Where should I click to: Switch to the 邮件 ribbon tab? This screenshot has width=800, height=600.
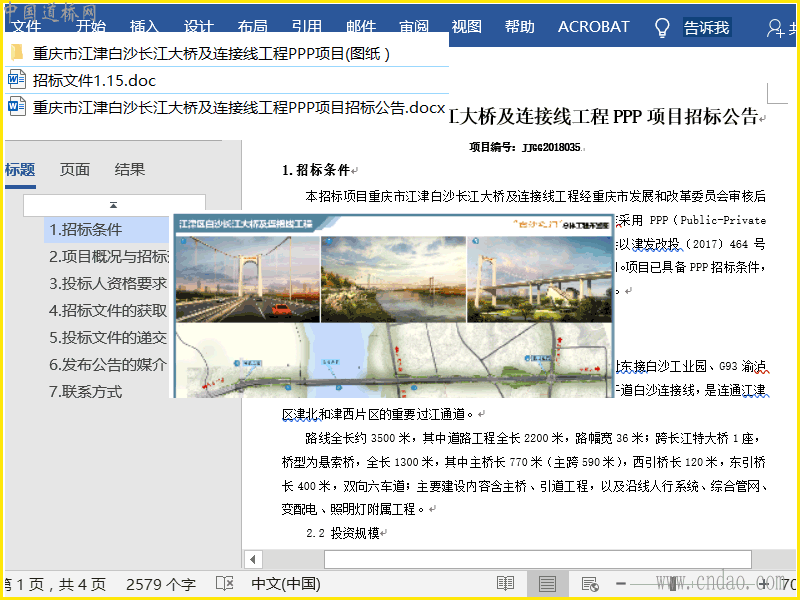pos(361,27)
